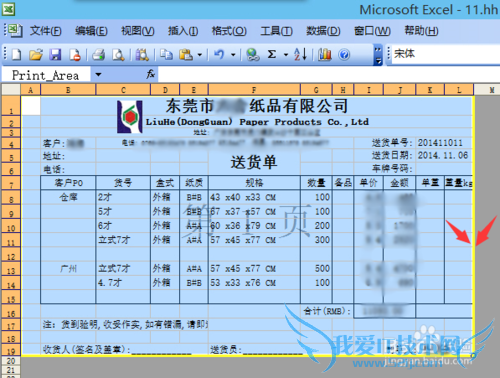Select row 7 header

pos(11,183)
